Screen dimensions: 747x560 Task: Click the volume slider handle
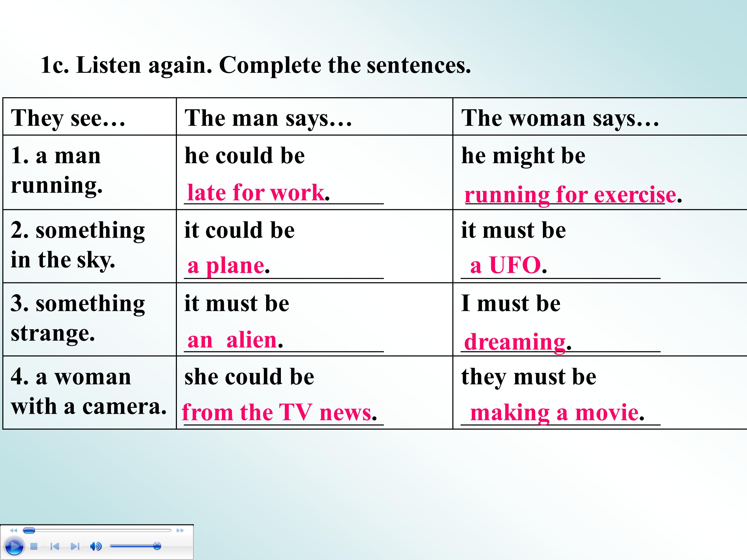[x=157, y=546]
